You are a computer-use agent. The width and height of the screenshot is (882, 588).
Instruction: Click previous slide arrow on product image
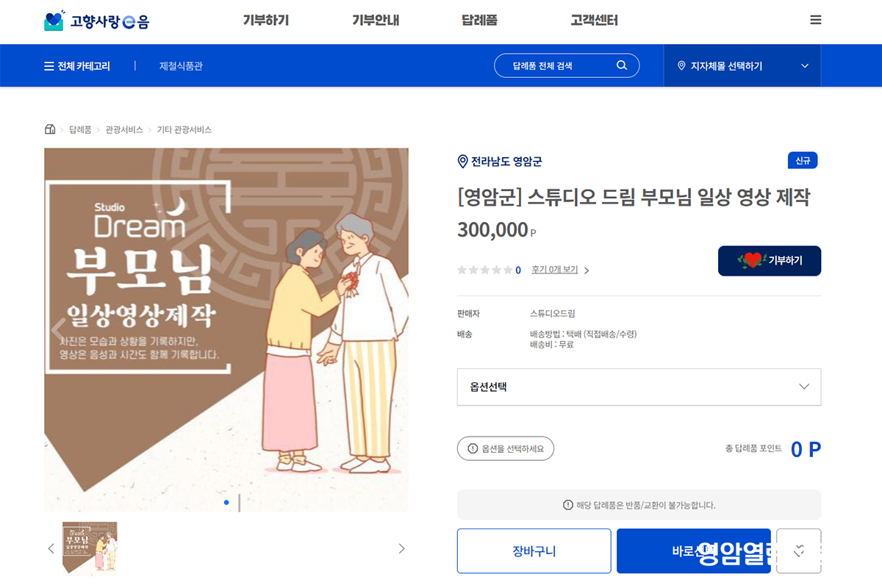[x=59, y=330]
